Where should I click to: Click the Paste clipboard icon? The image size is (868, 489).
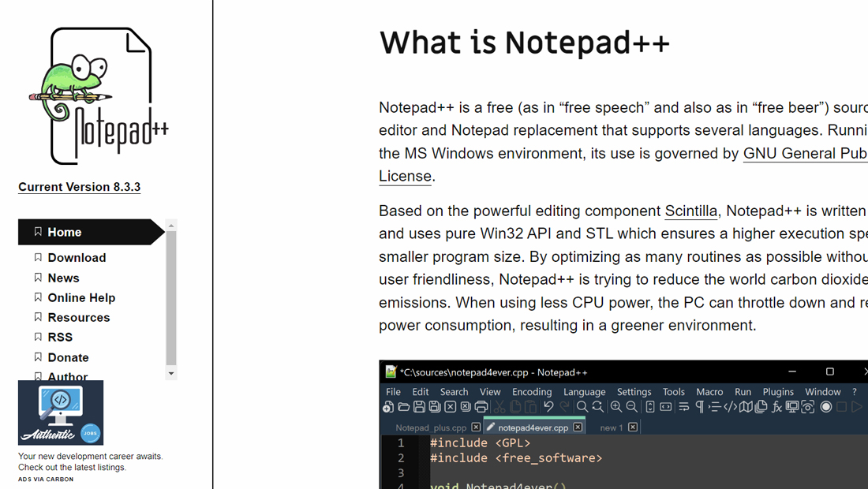coord(530,407)
